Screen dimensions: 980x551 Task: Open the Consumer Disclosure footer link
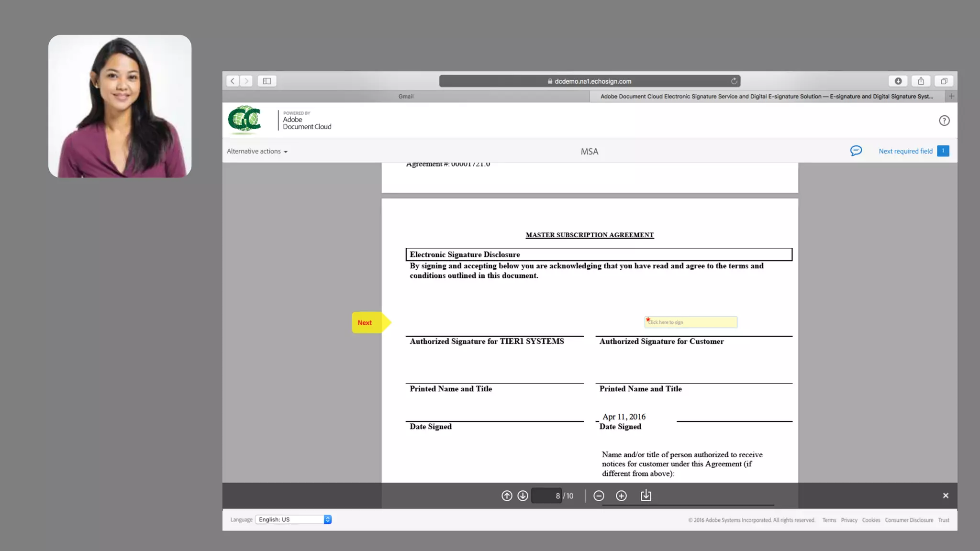909,520
